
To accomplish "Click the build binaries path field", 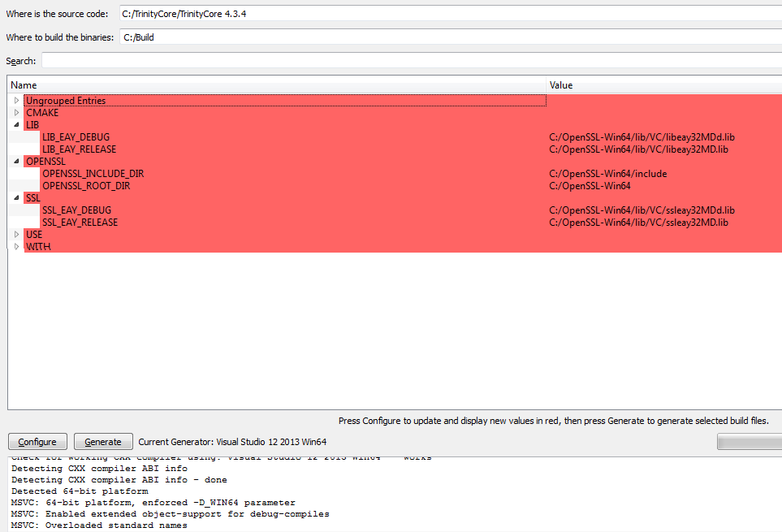I will click(447, 37).
